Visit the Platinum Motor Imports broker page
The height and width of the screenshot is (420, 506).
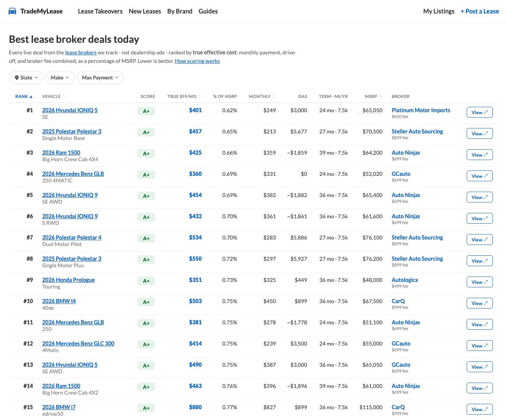pos(421,110)
